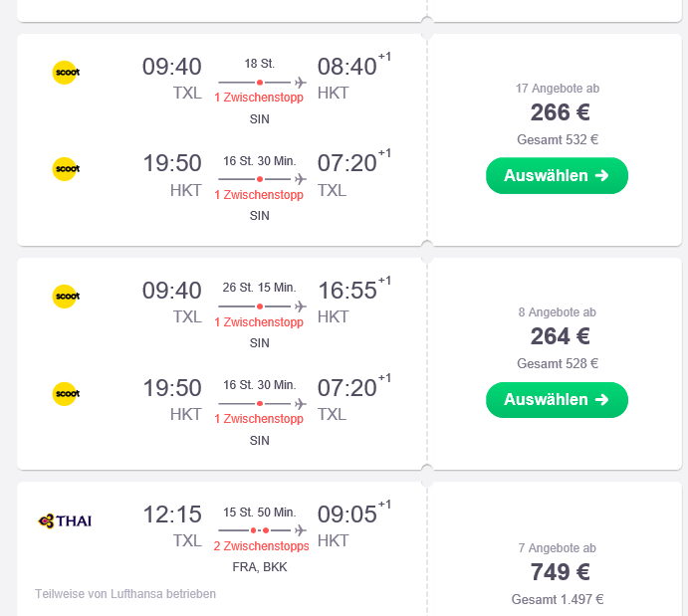Click the THAI airline logo

(x=65, y=520)
